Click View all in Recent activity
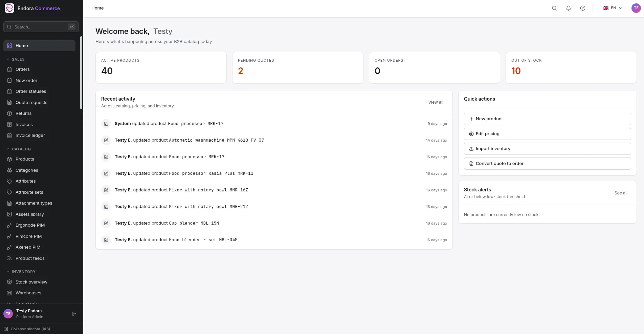This screenshot has height=334, width=644. point(436,102)
